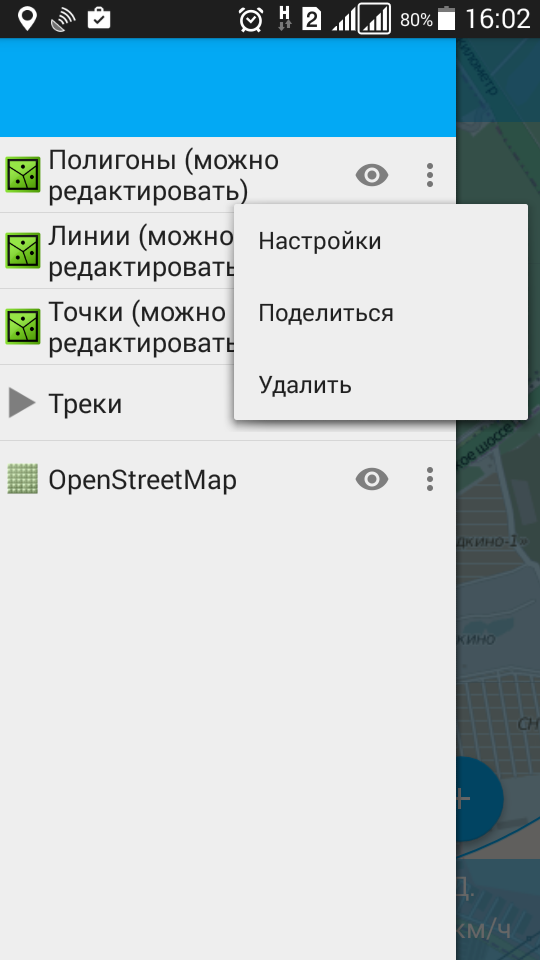
Task: Tap the blue plus floating button
Action: click(x=479, y=798)
